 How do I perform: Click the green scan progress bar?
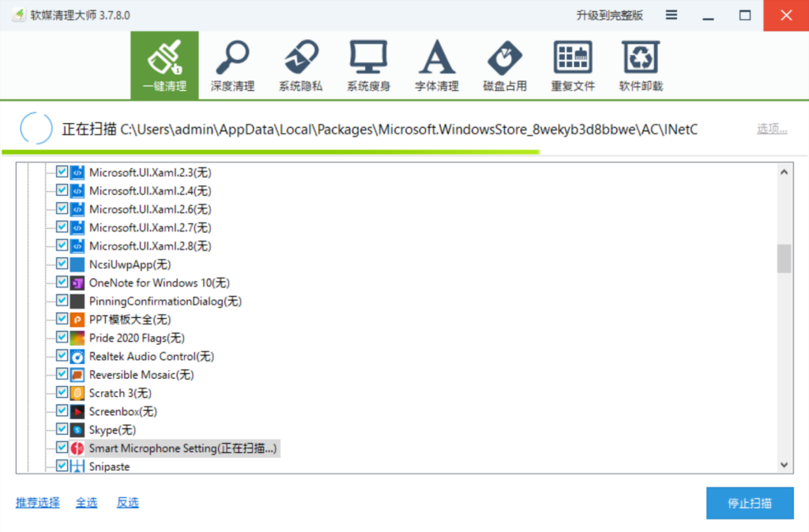[x=270, y=152]
